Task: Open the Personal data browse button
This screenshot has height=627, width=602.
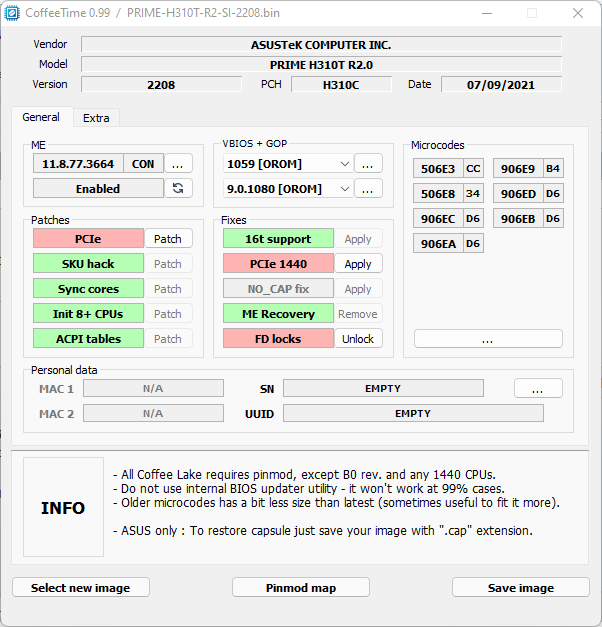Action: pos(538,388)
